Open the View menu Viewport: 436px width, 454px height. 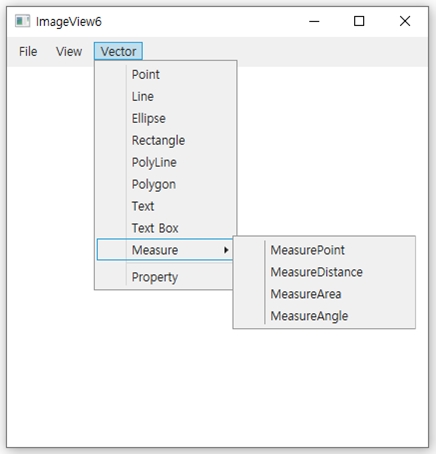69,52
